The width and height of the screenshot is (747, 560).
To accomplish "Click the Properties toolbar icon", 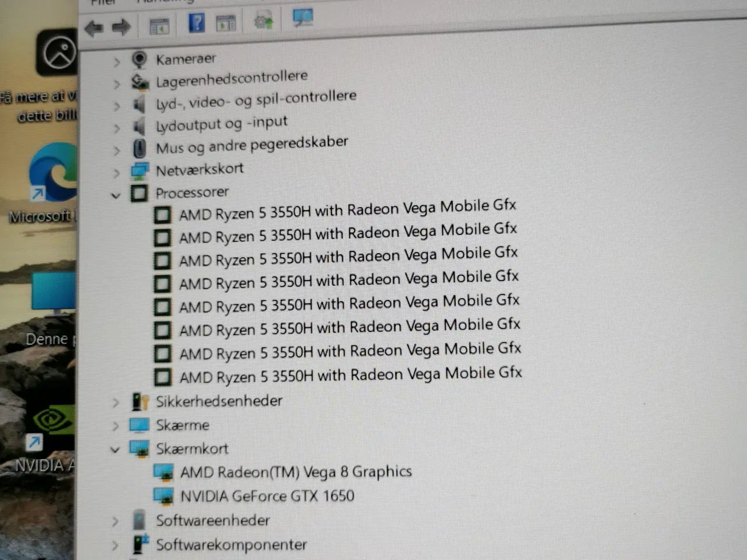I will pyautogui.click(x=226, y=22).
